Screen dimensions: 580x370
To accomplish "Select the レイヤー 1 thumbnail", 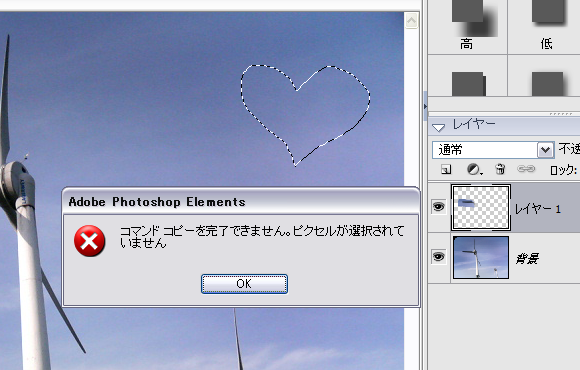I will point(481,208).
